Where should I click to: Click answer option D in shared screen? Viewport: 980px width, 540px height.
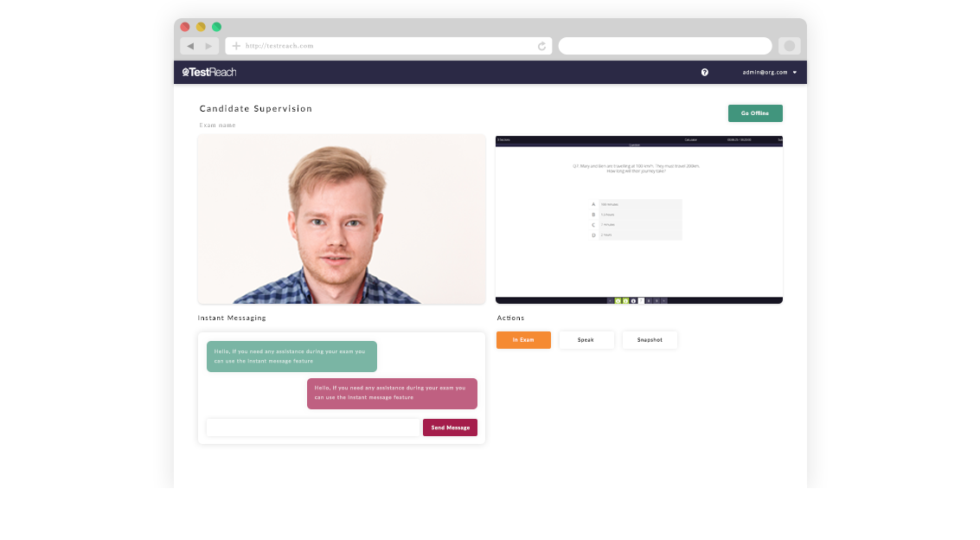pyautogui.click(x=636, y=235)
